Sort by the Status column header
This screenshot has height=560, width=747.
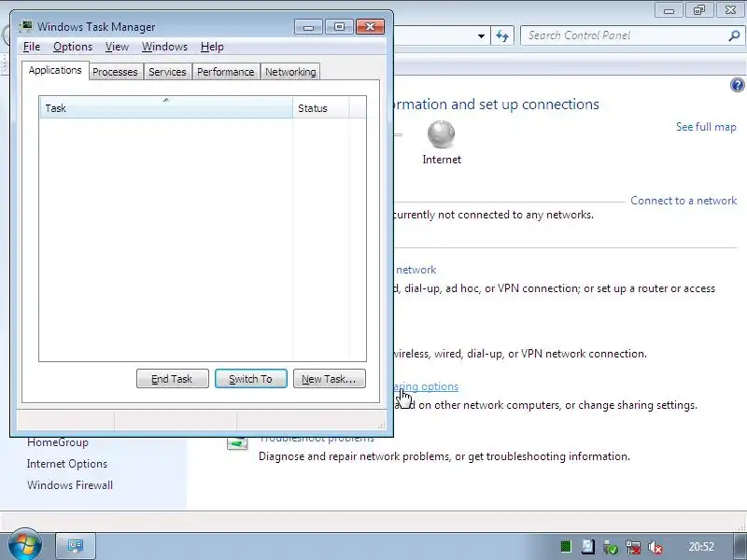[320, 107]
